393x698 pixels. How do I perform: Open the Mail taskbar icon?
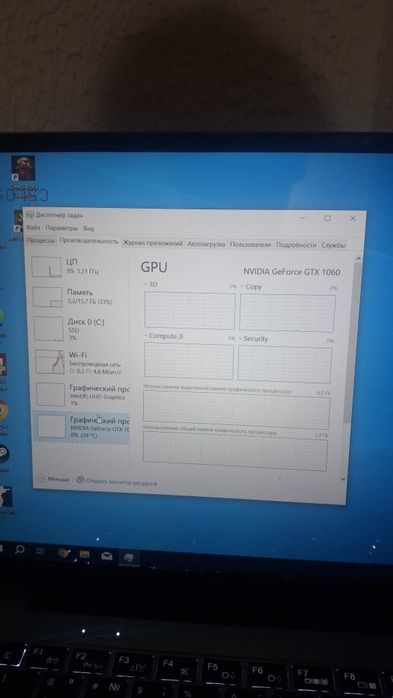[x=106, y=556]
